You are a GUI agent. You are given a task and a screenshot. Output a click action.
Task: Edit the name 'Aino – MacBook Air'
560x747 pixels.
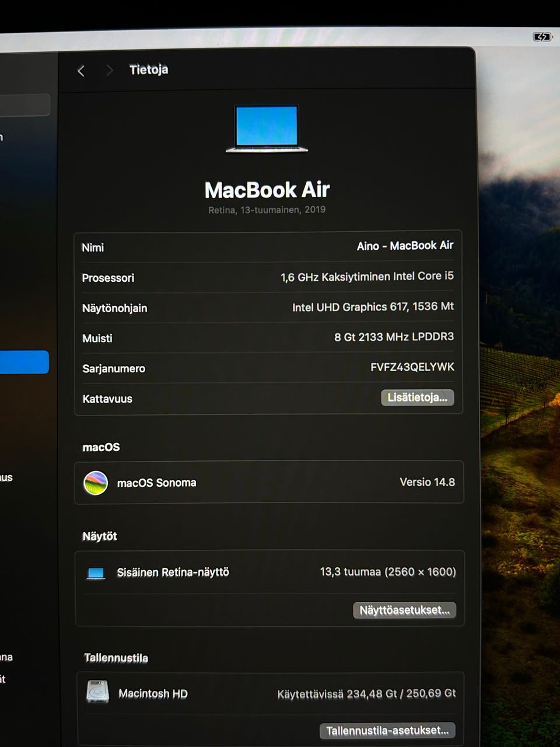(405, 246)
